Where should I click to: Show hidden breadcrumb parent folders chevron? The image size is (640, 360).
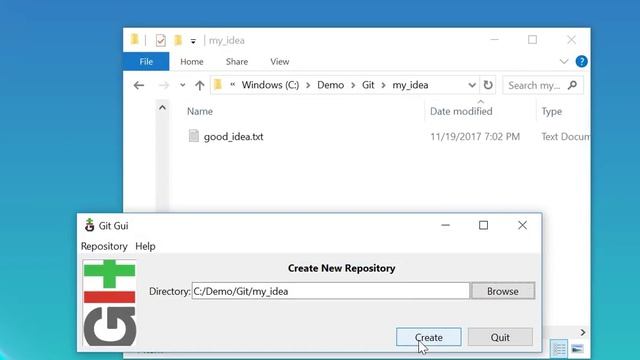tap(233, 84)
